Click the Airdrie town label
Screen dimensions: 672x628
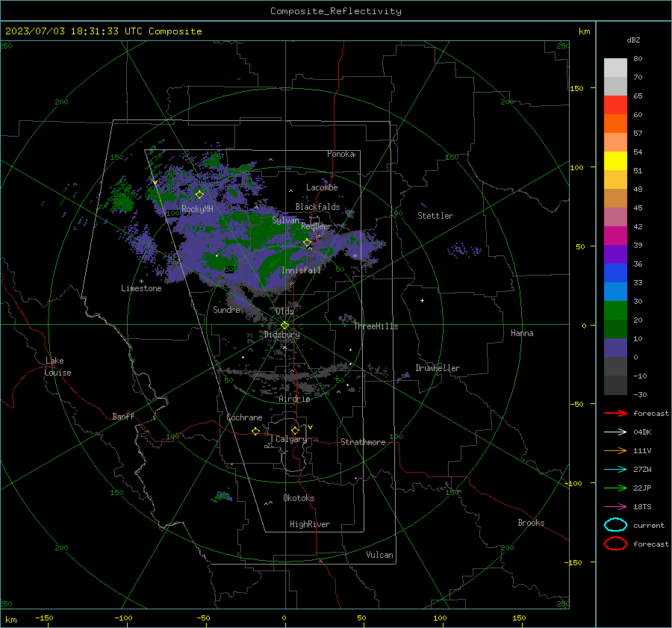point(294,399)
